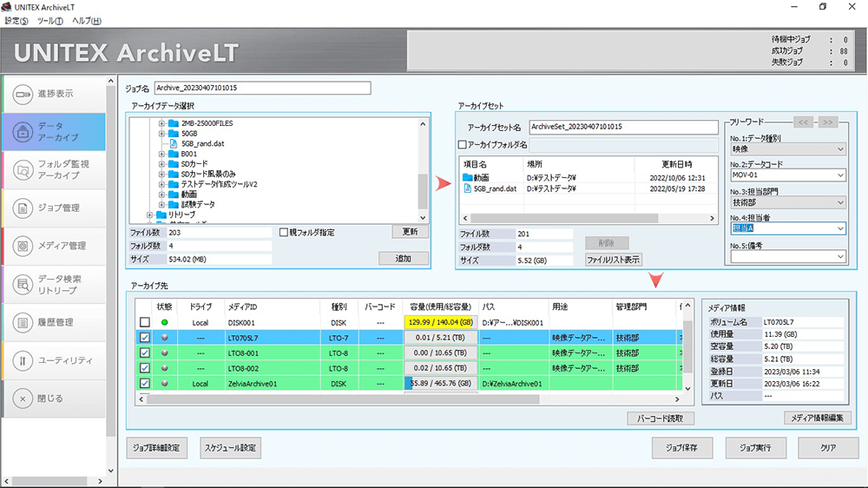Click the 50GB folder icon in tree
This screenshot has width=868, height=488.
(174, 134)
